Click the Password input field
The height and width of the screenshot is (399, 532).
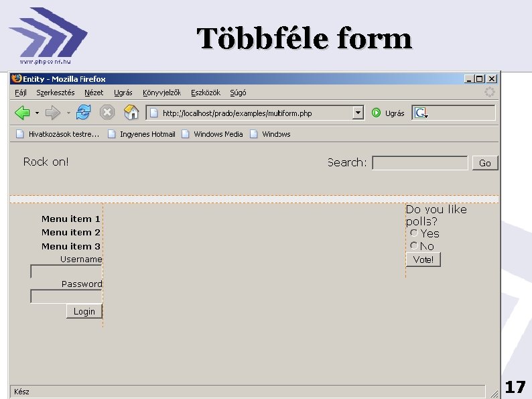point(66,296)
